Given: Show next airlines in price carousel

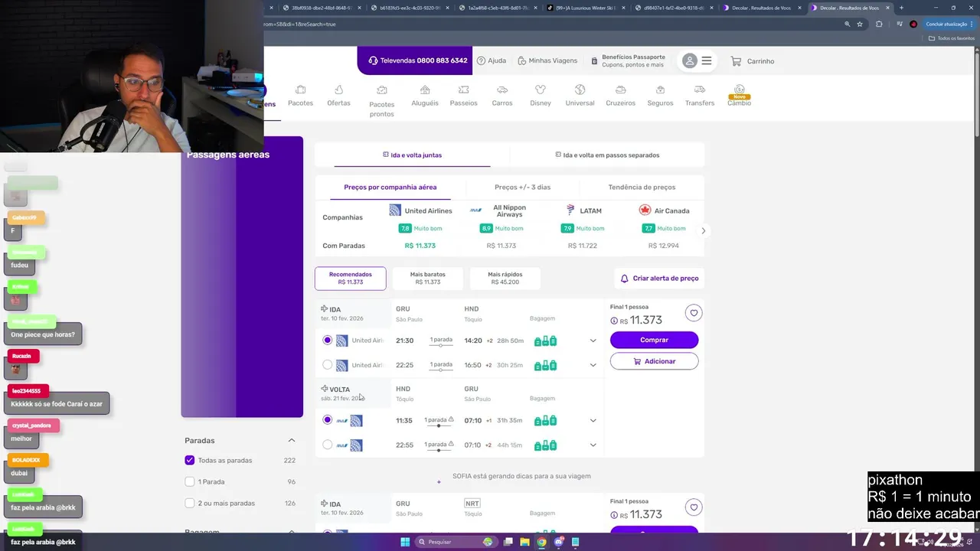Looking at the screenshot, I should point(703,230).
